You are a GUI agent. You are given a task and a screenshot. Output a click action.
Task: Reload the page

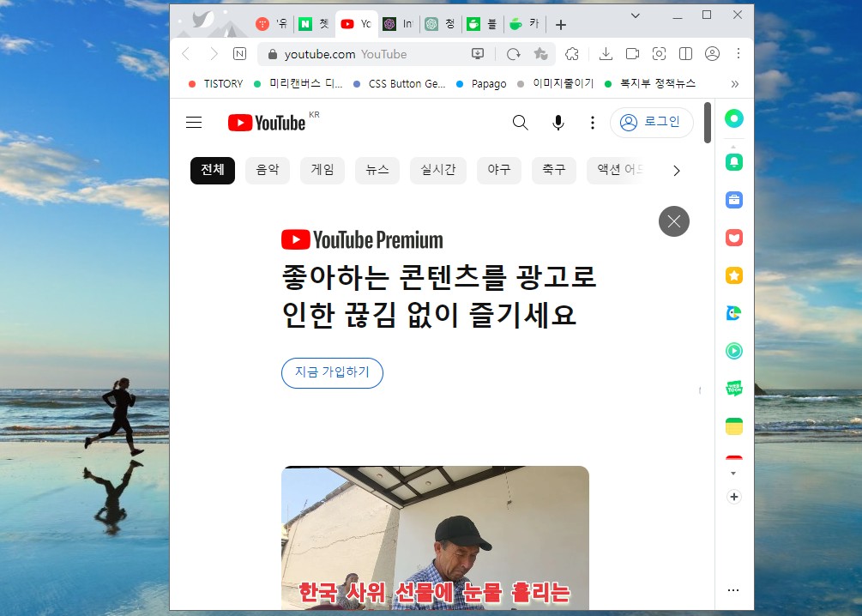coord(514,54)
